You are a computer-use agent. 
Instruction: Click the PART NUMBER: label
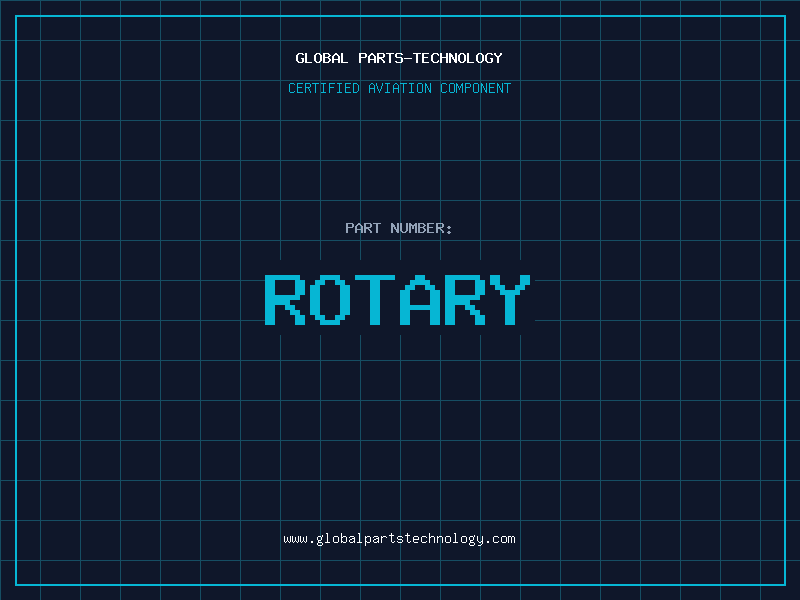[398, 228]
